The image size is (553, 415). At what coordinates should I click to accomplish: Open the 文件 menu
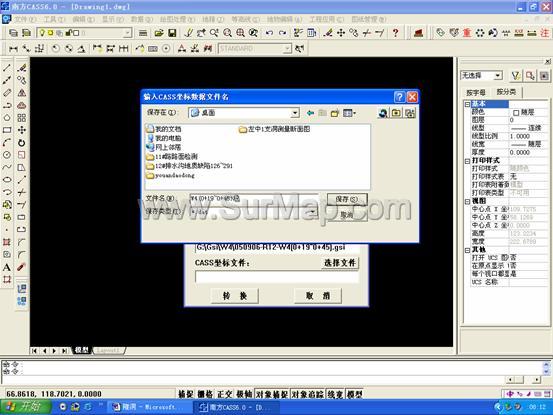pos(25,19)
